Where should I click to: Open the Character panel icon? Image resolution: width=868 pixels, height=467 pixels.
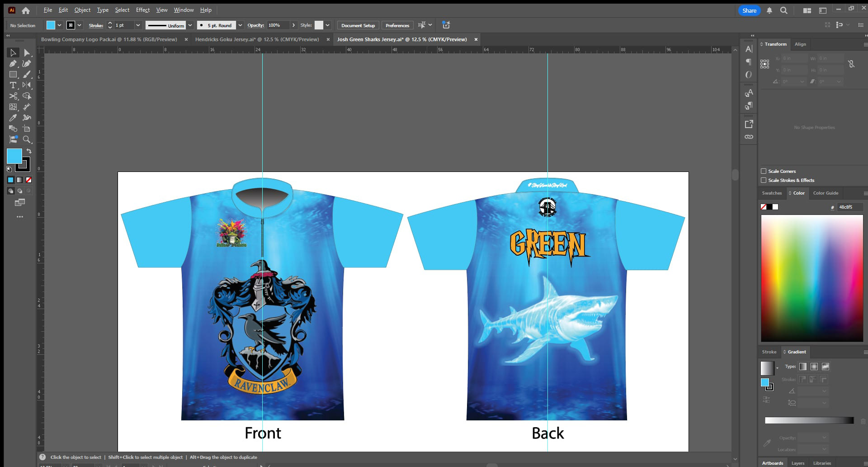point(749,49)
